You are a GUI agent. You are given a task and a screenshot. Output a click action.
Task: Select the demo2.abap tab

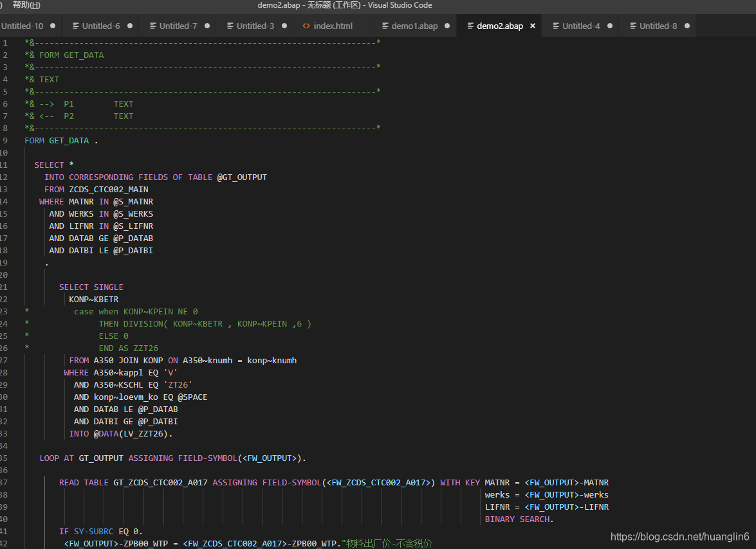[x=499, y=26]
